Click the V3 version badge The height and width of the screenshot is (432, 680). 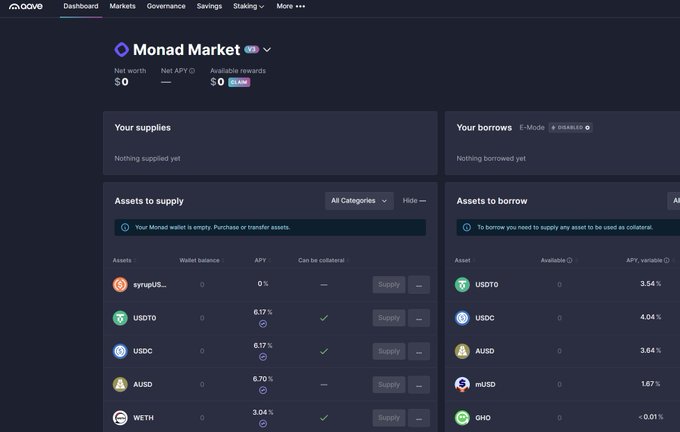pyautogui.click(x=252, y=49)
